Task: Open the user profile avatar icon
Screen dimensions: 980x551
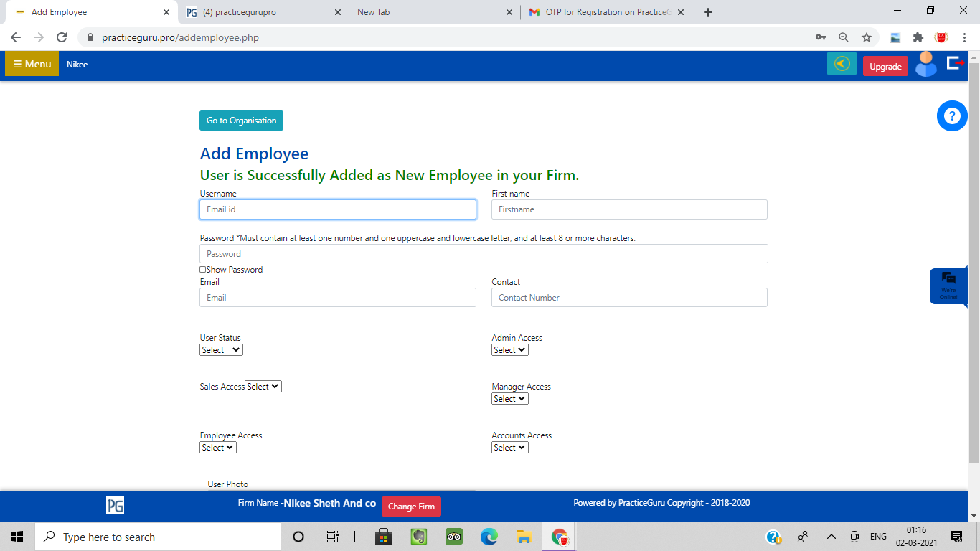Action: tap(925, 64)
